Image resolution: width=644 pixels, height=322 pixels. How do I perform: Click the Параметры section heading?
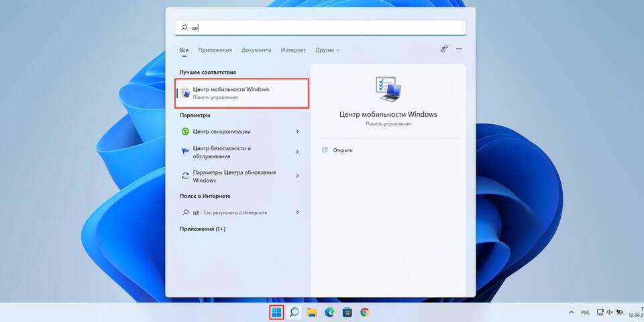pos(195,115)
